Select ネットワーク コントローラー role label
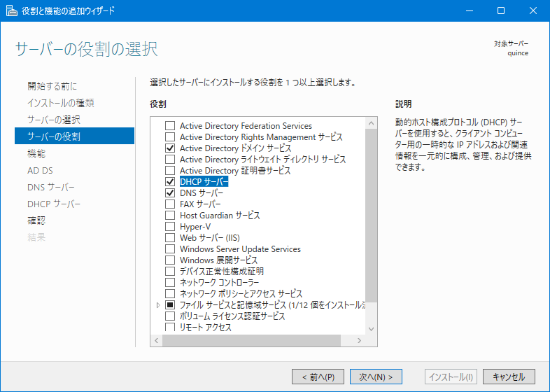 coord(219,283)
